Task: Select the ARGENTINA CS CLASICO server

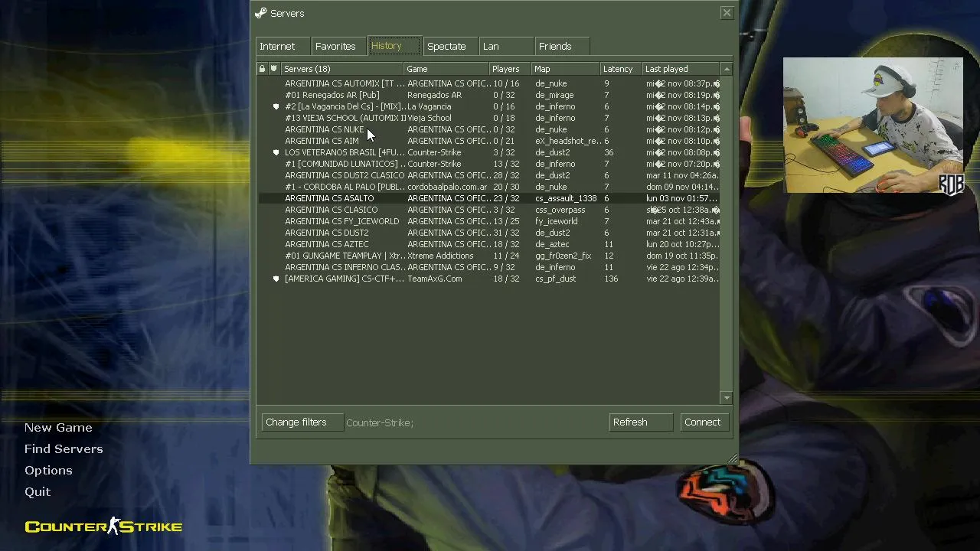Action: [489, 210]
